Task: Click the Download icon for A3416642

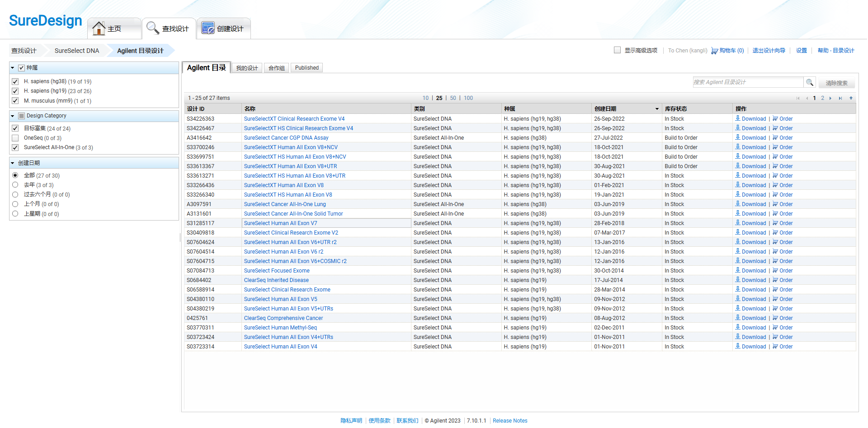Action: point(738,137)
